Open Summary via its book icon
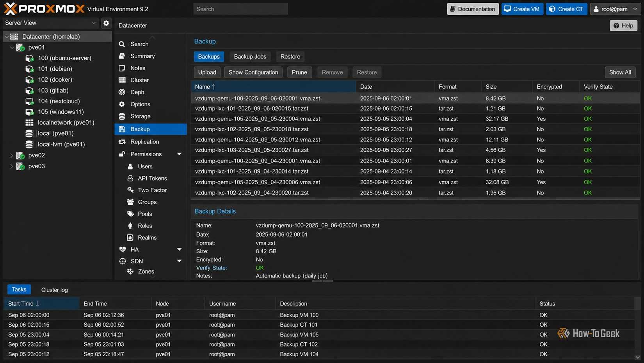 coord(122,56)
